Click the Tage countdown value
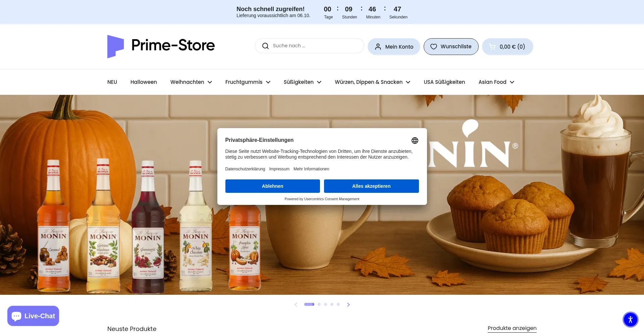644x333 pixels. point(328,9)
